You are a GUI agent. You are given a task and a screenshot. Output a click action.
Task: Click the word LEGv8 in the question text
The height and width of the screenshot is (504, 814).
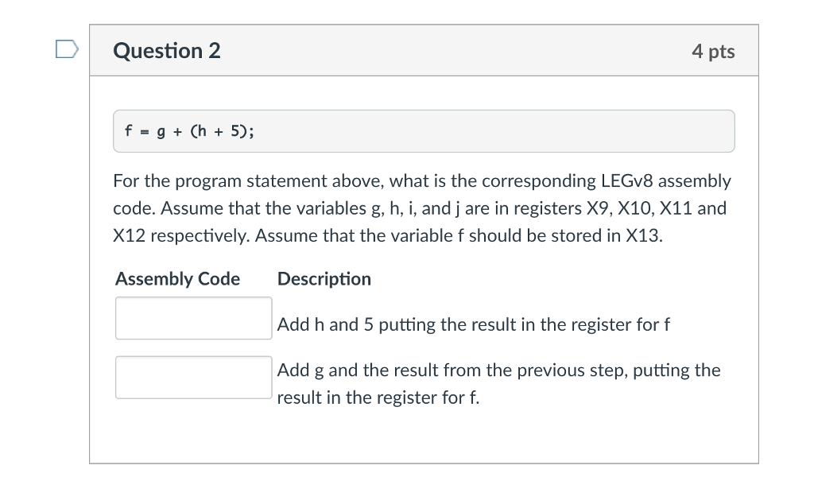pos(626,180)
